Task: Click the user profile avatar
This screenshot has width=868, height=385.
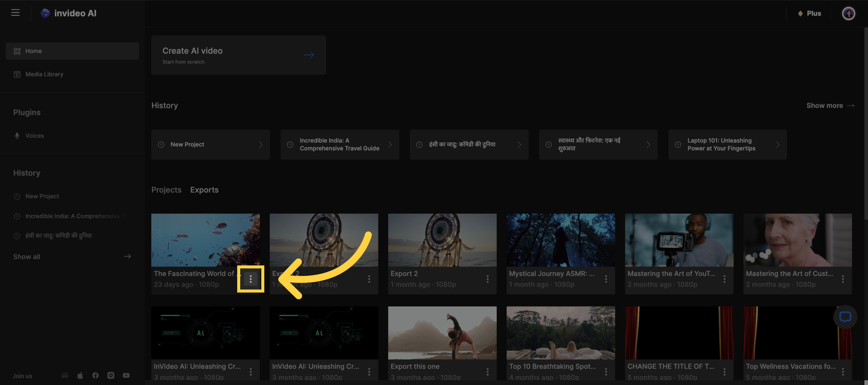Action: pos(848,14)
